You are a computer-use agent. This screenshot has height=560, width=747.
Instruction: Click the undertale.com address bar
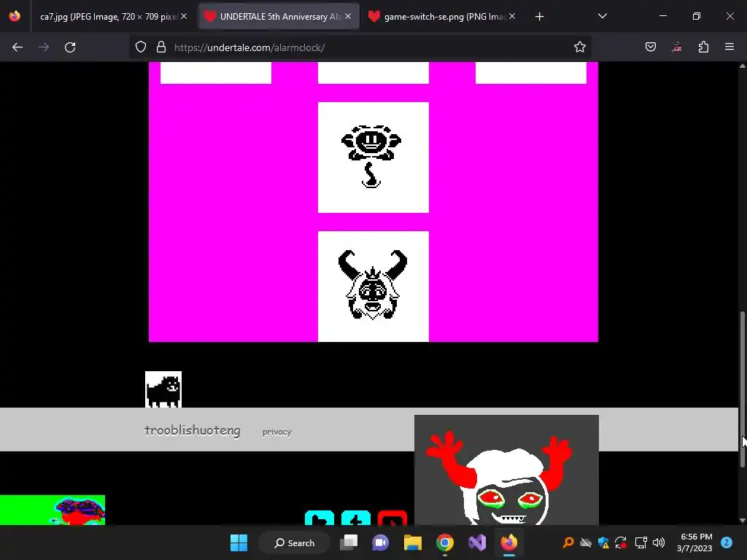360,47
